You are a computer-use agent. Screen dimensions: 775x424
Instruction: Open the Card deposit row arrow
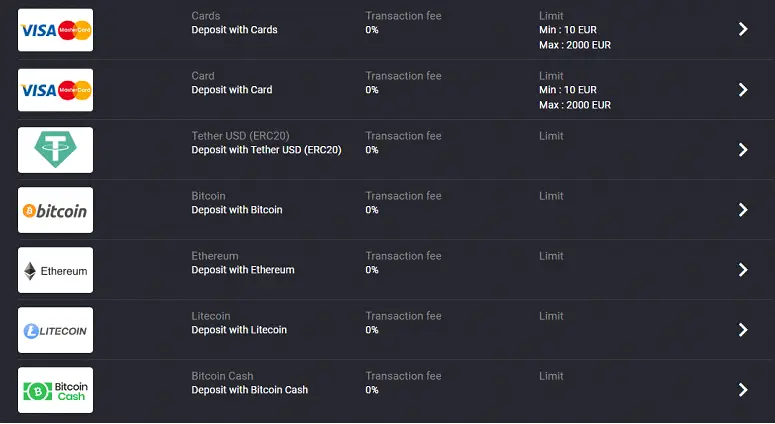tap(743, 89)
